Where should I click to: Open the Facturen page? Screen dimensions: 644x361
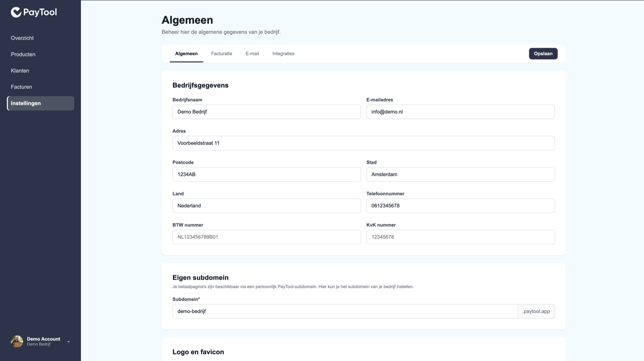point(21,87)
